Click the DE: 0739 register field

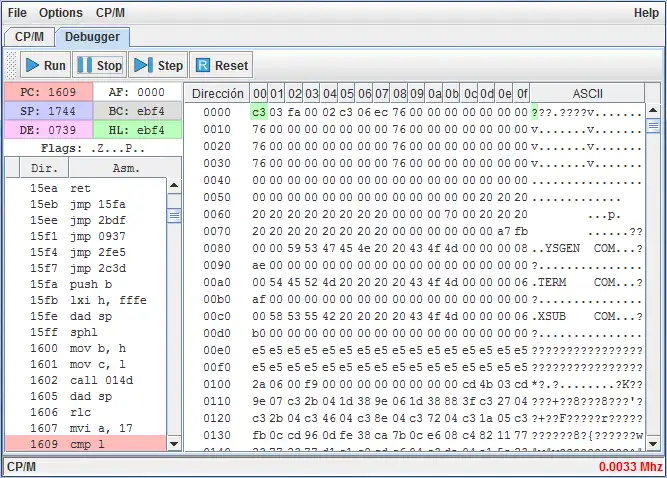click(48, 130)
